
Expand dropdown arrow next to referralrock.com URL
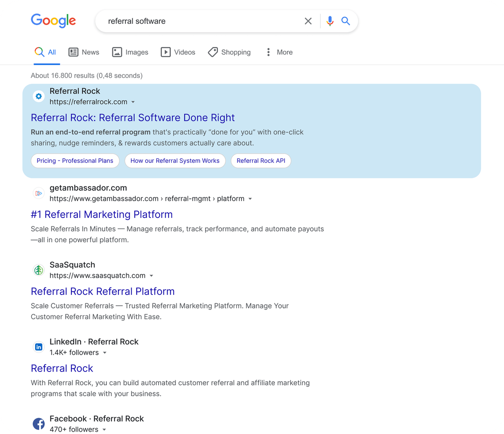133,102
